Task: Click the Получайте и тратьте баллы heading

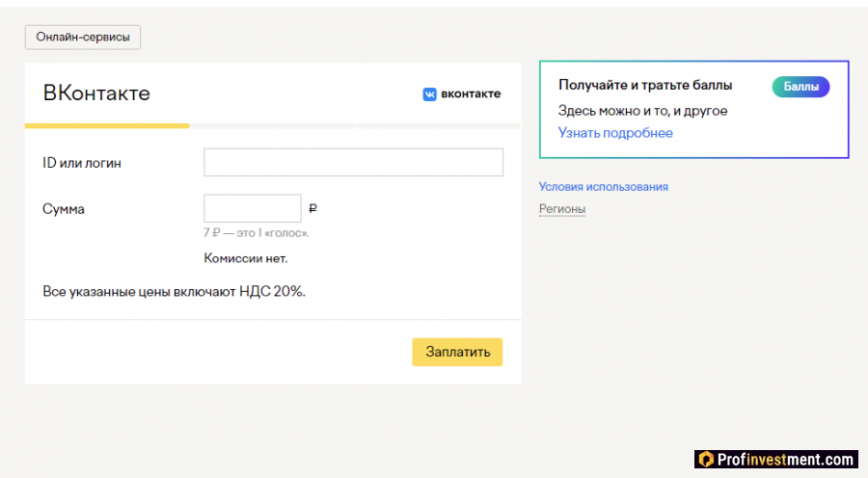Action: point(645,85)
